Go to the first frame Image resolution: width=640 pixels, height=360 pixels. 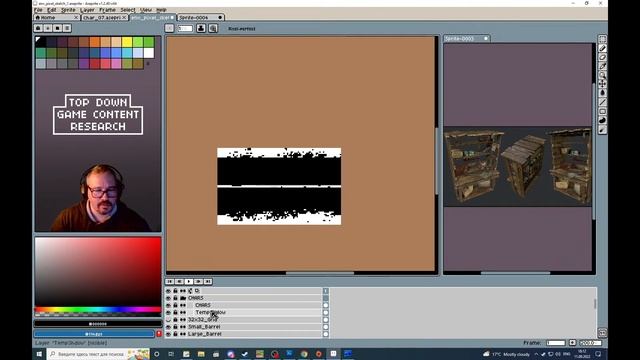point(169,282)
